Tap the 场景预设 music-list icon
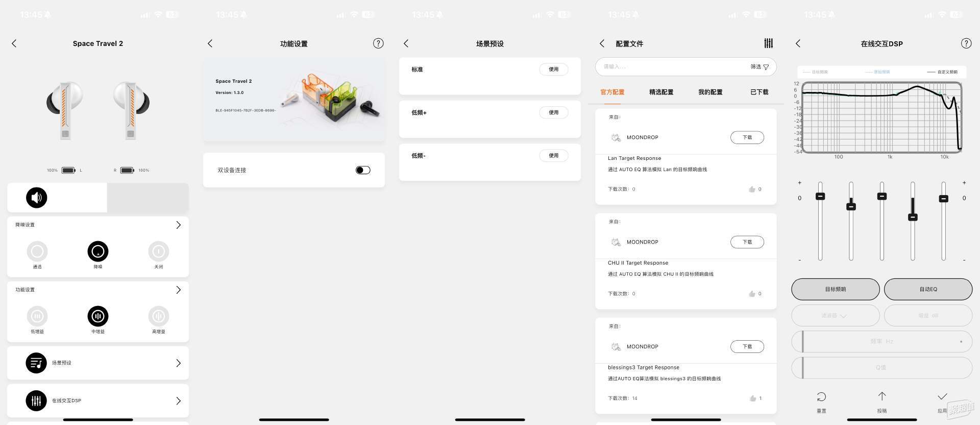 coord(36,363)
